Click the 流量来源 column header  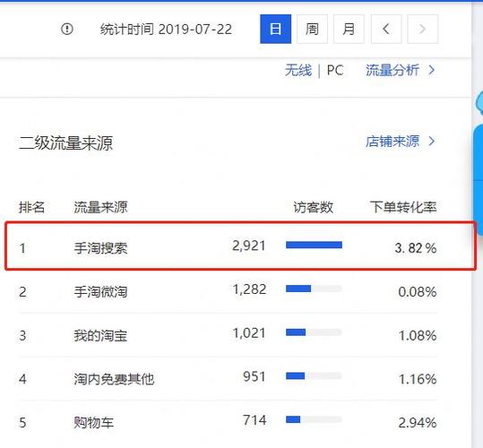click(100, 207)
